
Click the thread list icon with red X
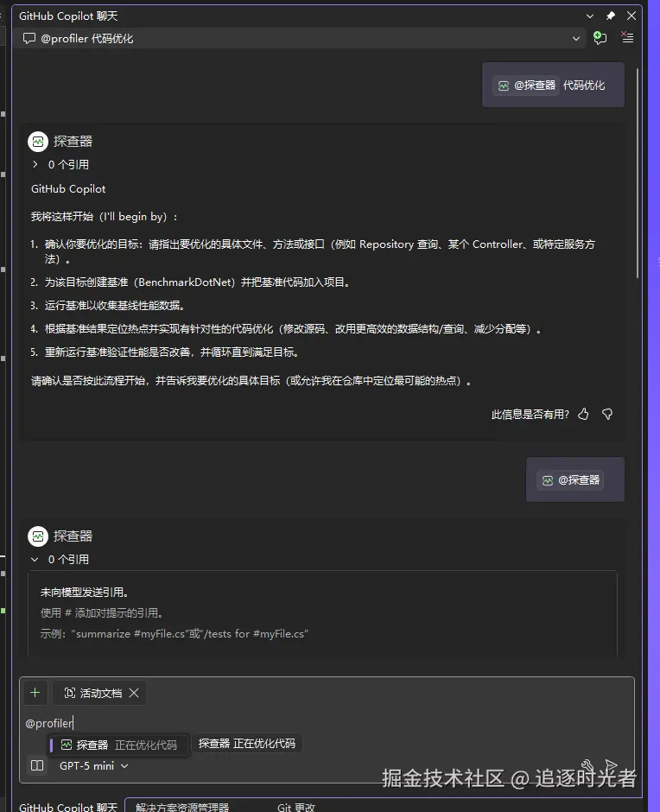tap(627, 37)
